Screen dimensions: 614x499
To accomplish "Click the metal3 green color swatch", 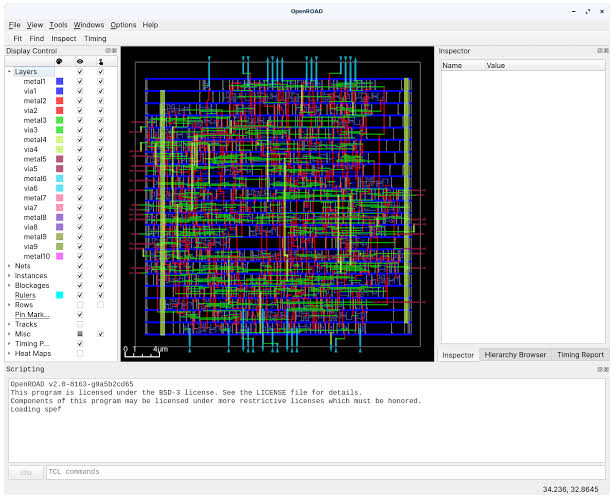I will click(60, 120).
